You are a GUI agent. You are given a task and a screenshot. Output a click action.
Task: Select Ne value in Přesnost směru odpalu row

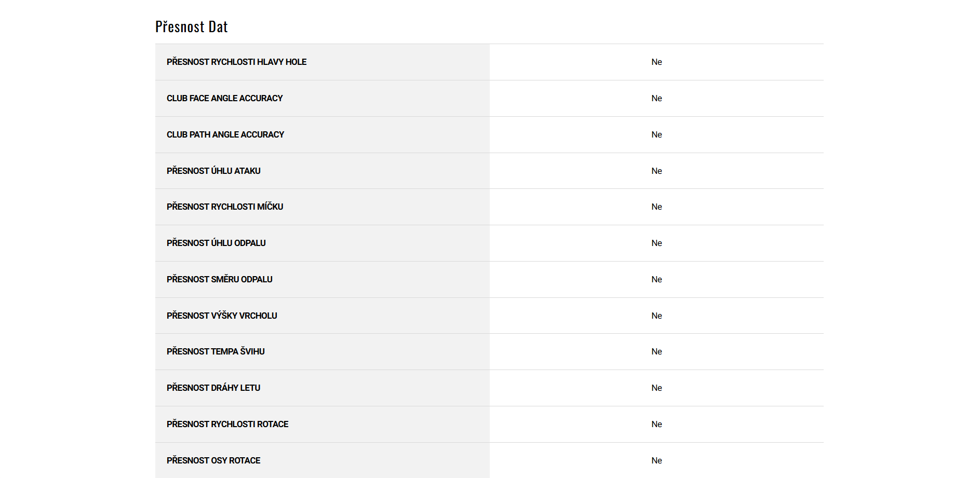point(656,279)
